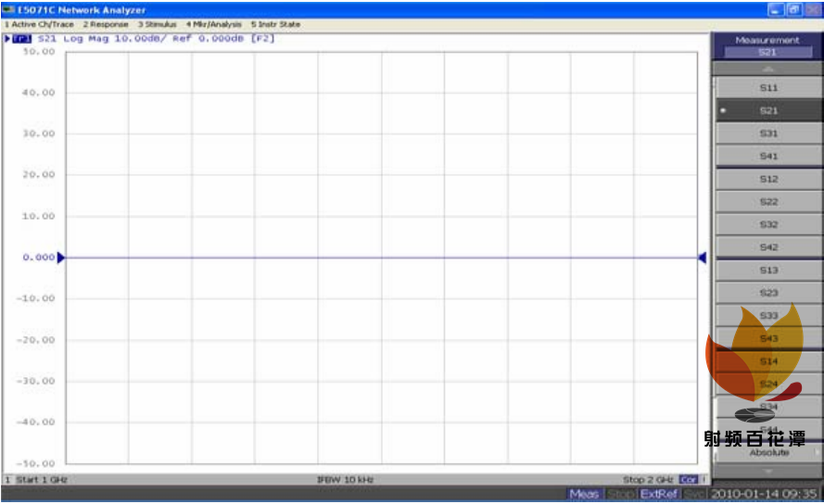
Task: Select the S24 measurement softkey
Action: (768, 384)
